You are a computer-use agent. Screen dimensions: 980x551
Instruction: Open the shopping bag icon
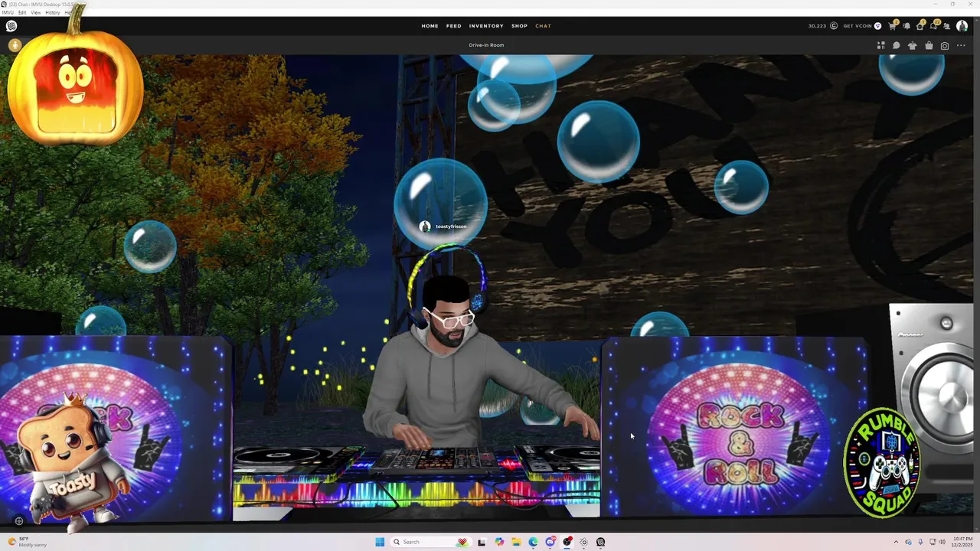(929, 45)
